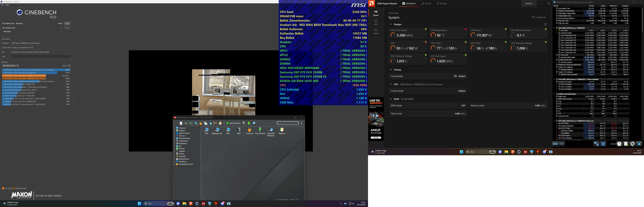
Task: Open the report icon in AIDA64 toolbar
Action: 181,123
